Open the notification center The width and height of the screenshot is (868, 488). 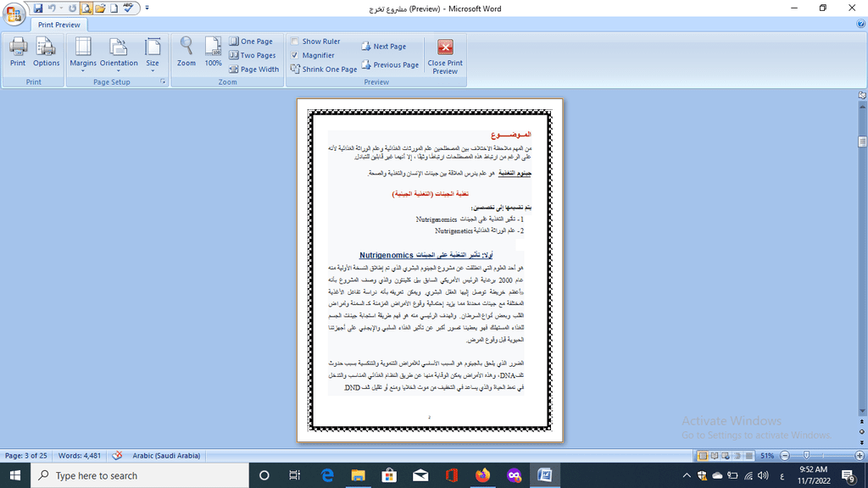click(x=848, y=475)
